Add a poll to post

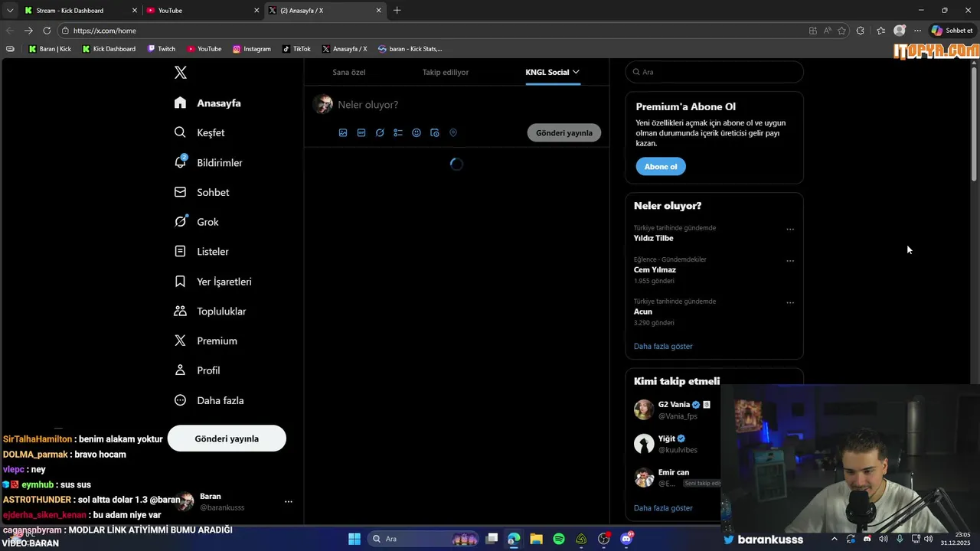point(398,132)
